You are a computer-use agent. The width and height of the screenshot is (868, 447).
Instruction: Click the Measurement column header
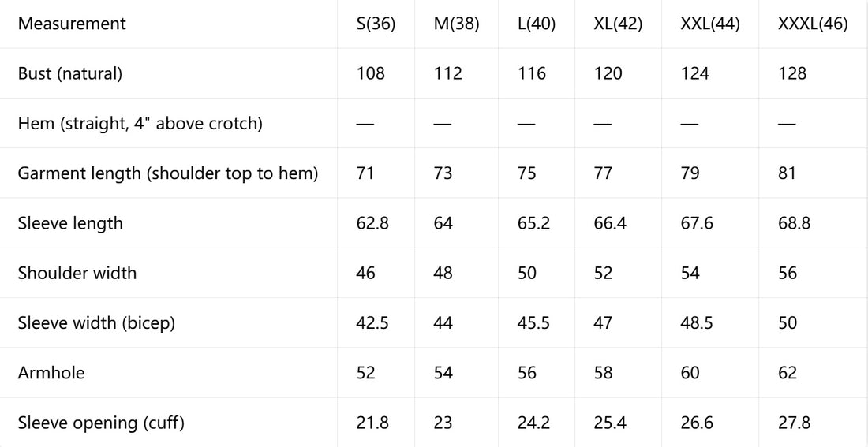[72, 24]
